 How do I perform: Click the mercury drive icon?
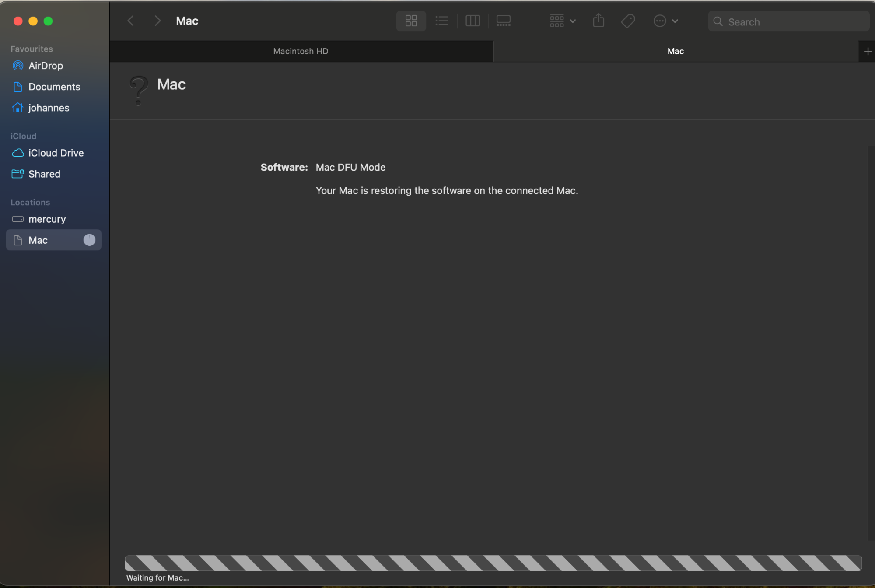[18, 219]
